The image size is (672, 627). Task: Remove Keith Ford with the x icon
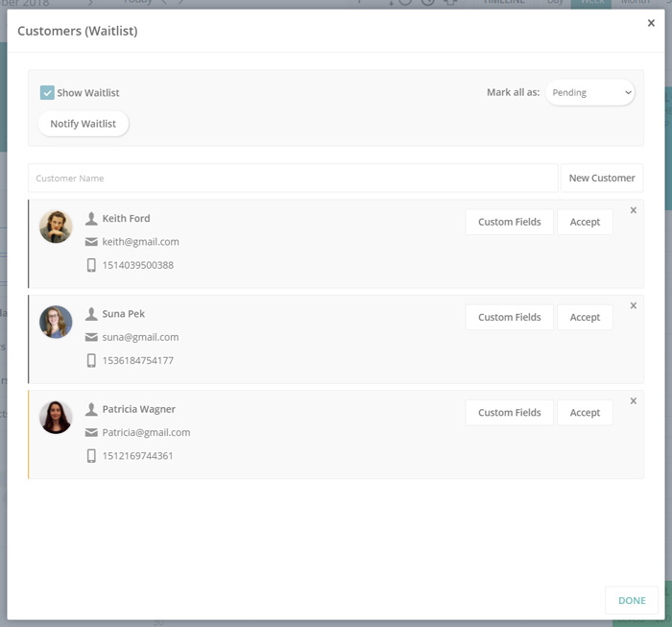[633, 210]
